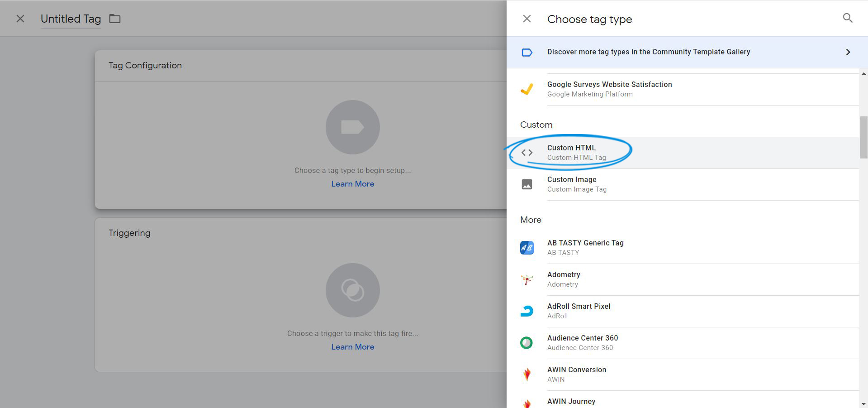Open Learn More under Triggering

click(353, 347)
